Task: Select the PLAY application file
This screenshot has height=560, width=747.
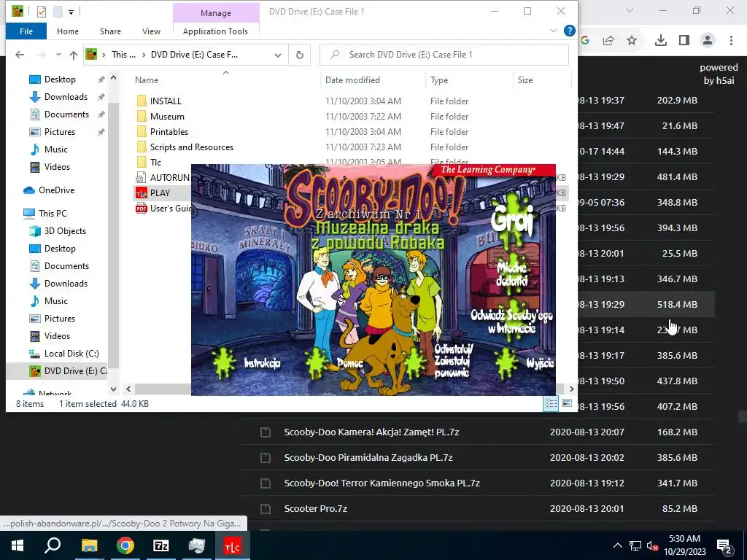Action: 160,192
